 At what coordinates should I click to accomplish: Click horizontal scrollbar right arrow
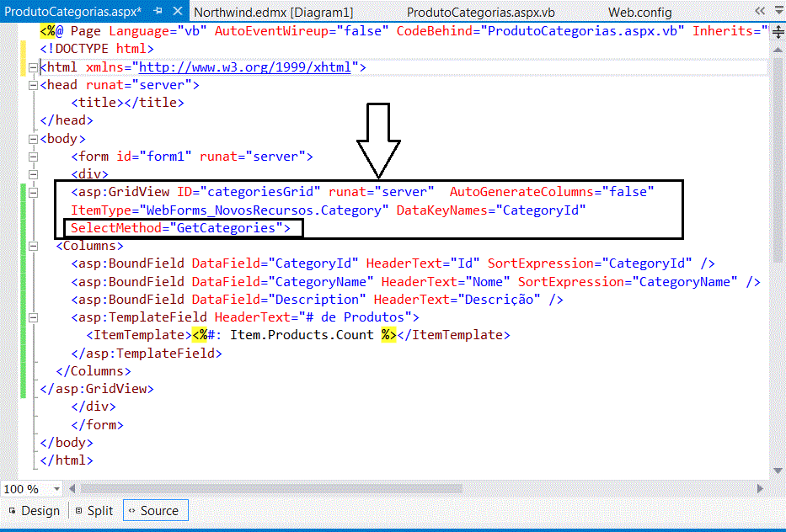(761, 488)
